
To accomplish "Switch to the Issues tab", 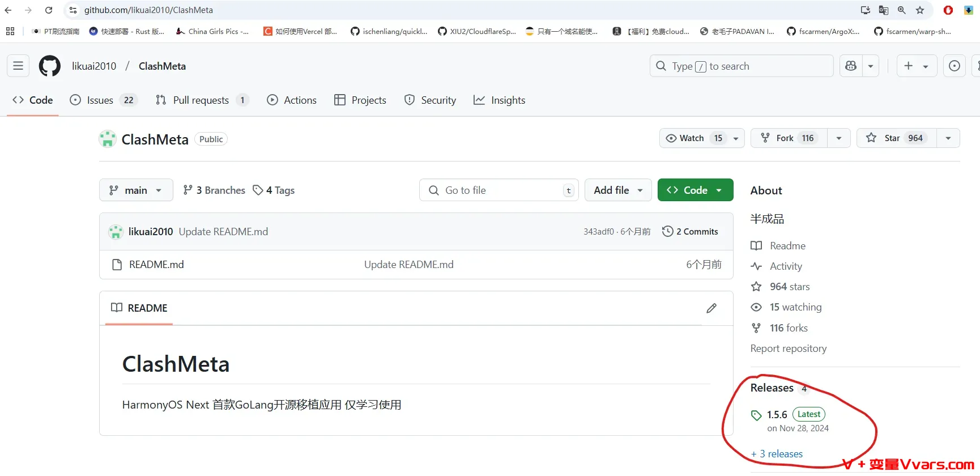I will click(x=104, y=100).
